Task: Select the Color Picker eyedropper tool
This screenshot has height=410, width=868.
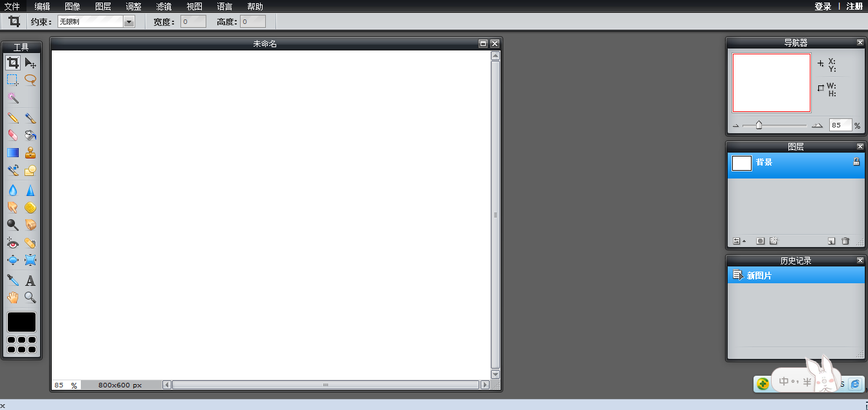Action: pyautogui.click(x=13, y=280)
